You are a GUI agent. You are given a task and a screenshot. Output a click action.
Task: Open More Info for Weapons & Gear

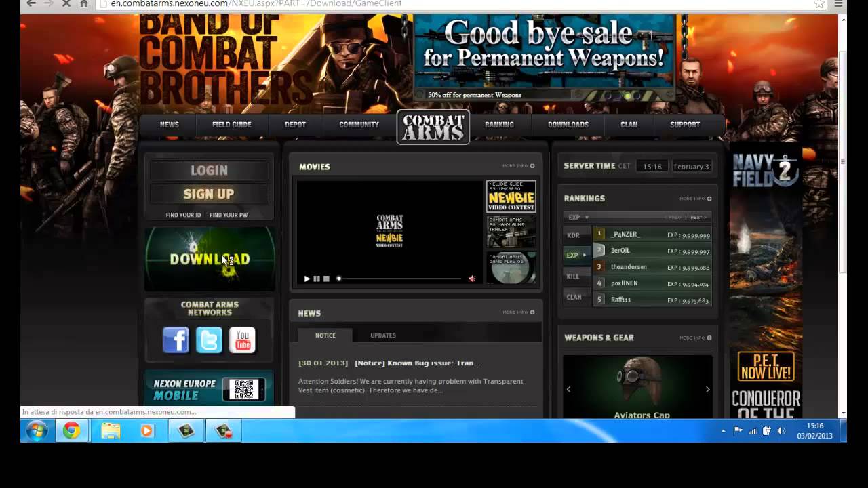click(x=695, y=338)
